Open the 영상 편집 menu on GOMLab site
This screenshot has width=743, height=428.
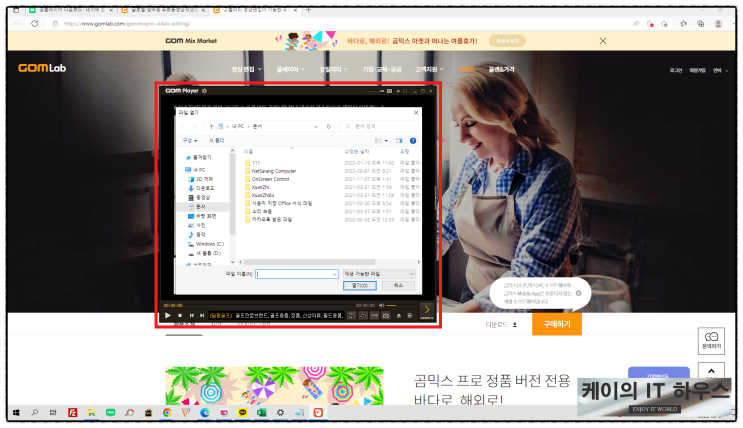(246, 70)
